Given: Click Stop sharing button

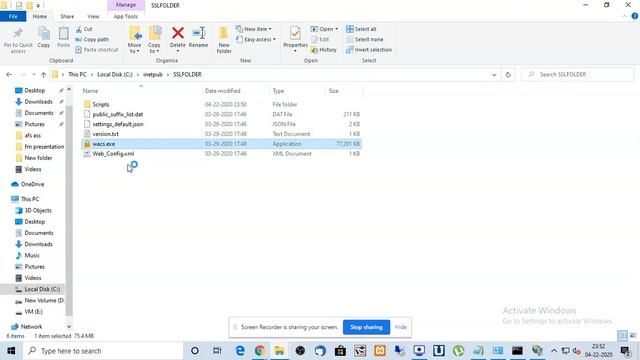Looking at the screenshot, I should coord(366,327).
